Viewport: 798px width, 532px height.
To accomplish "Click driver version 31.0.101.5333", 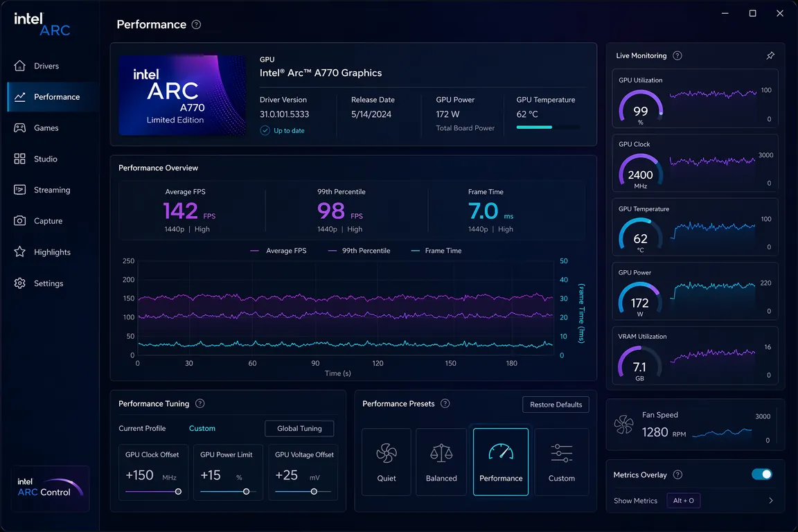I will pos(285,114).
